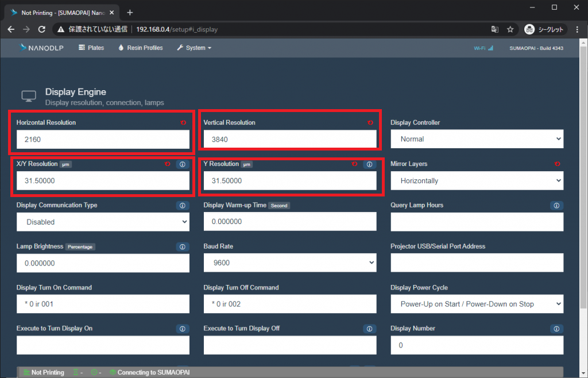Click the address bar URL
Viewport: 588px width, 378px height.
coord(177,29)
